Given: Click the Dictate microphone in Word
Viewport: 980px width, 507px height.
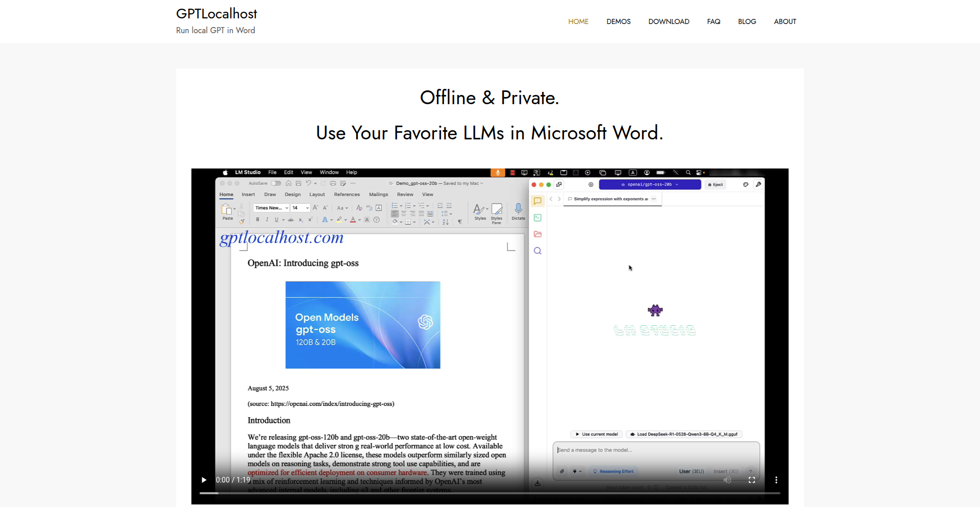Looking at the screenshot, I should (518, 212).
